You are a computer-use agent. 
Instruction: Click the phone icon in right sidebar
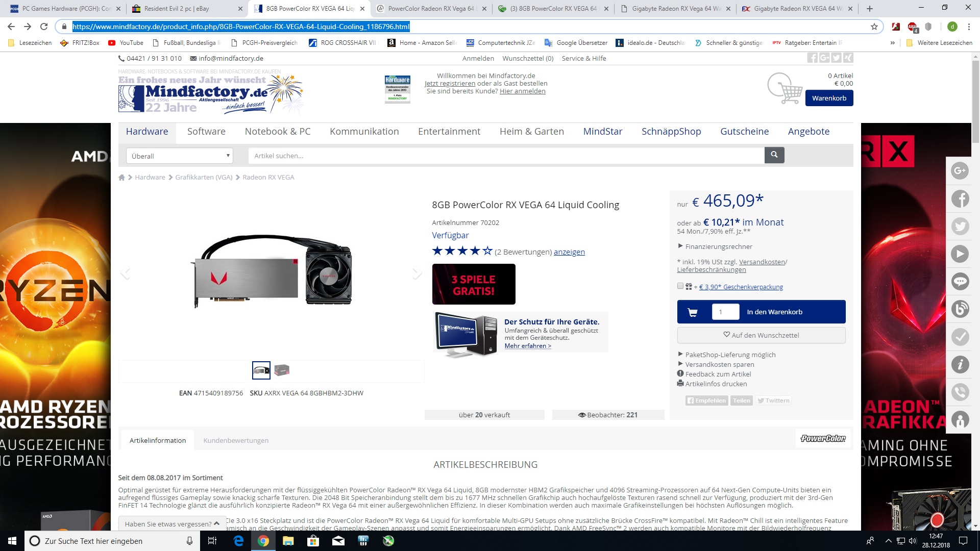pos(960,392)
